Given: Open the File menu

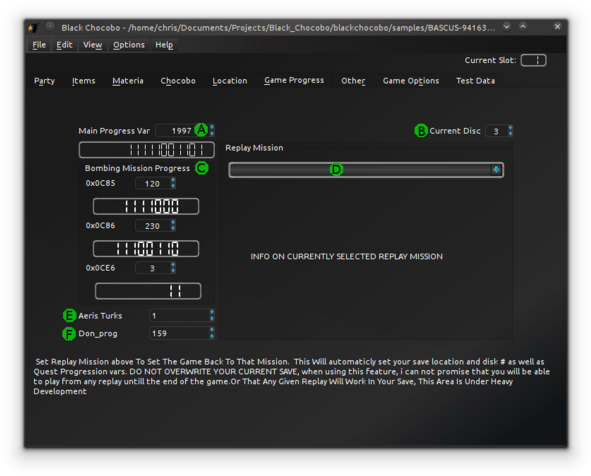Looking at the screenshot, I should (x=39, y=45).
